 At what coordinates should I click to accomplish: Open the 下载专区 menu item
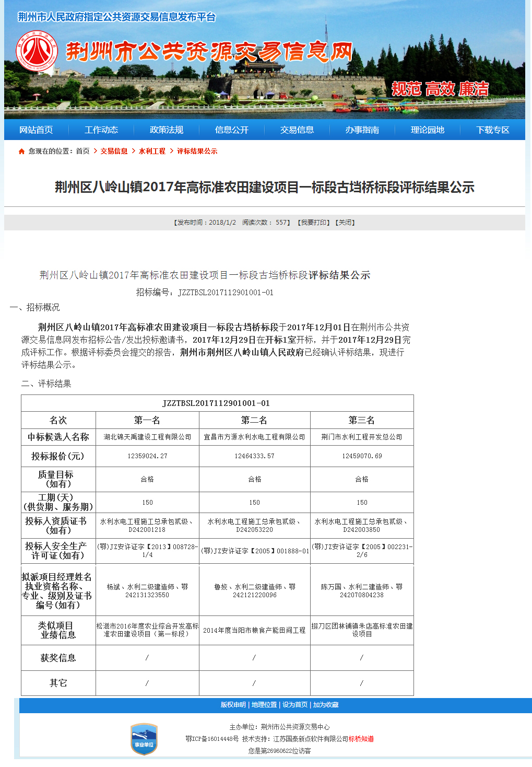click(x=493, y=130)
